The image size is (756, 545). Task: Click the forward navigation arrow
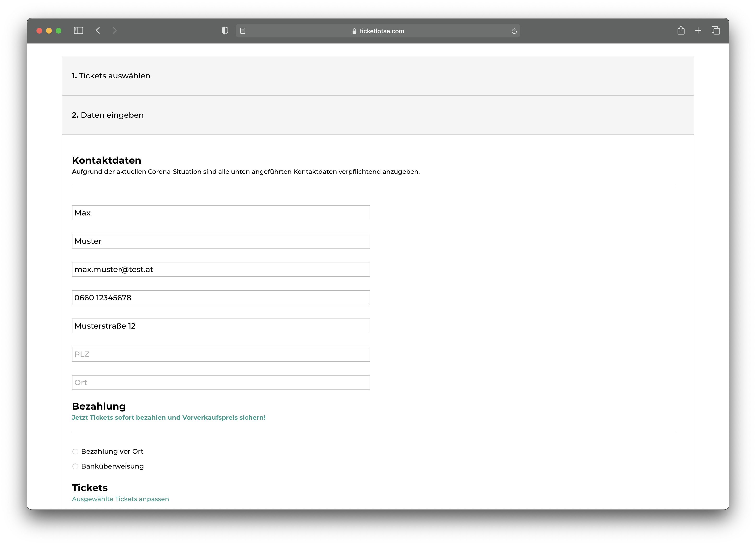tap(115, 31)
